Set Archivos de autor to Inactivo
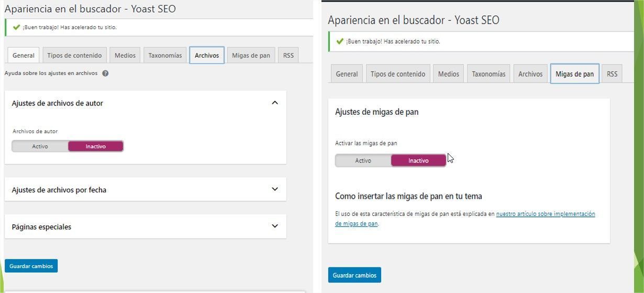 (96, 146)
